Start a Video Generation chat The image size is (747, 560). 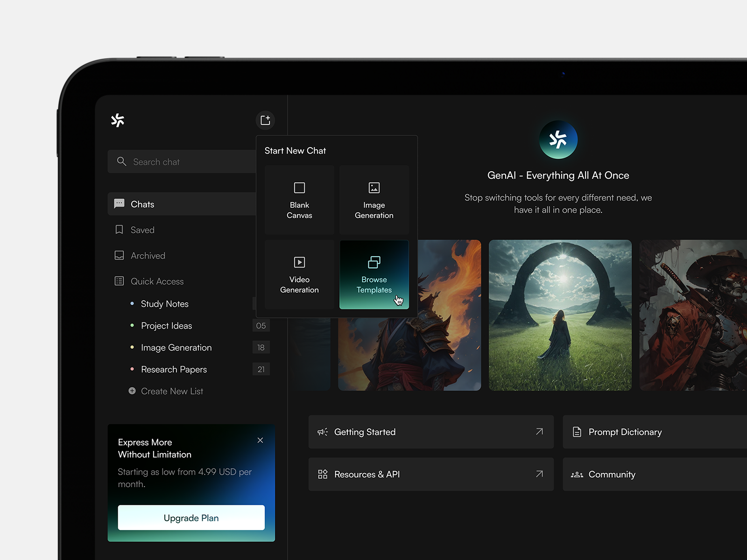(299, 275)
